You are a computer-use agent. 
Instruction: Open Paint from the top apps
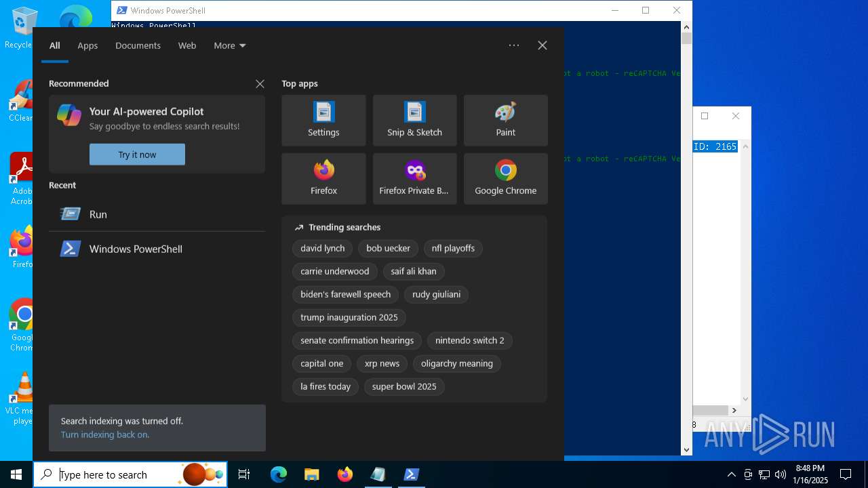[505, 121]
